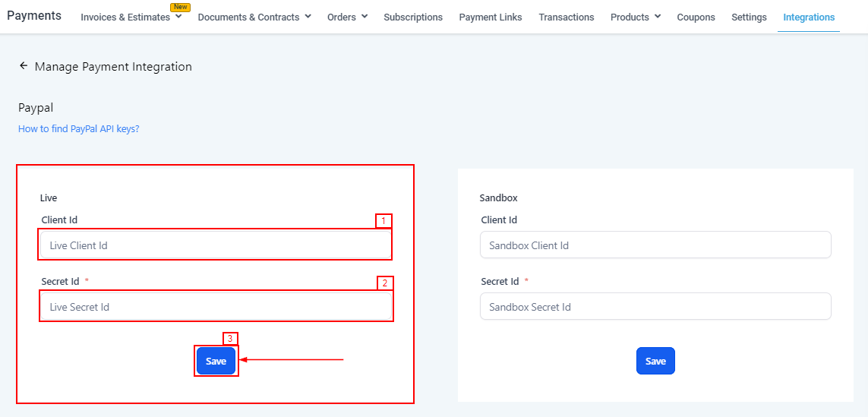The height and width of the screenshot is (417, 868).
Task: Open the Documents & Contracts menu
Action: coord(254,17)
